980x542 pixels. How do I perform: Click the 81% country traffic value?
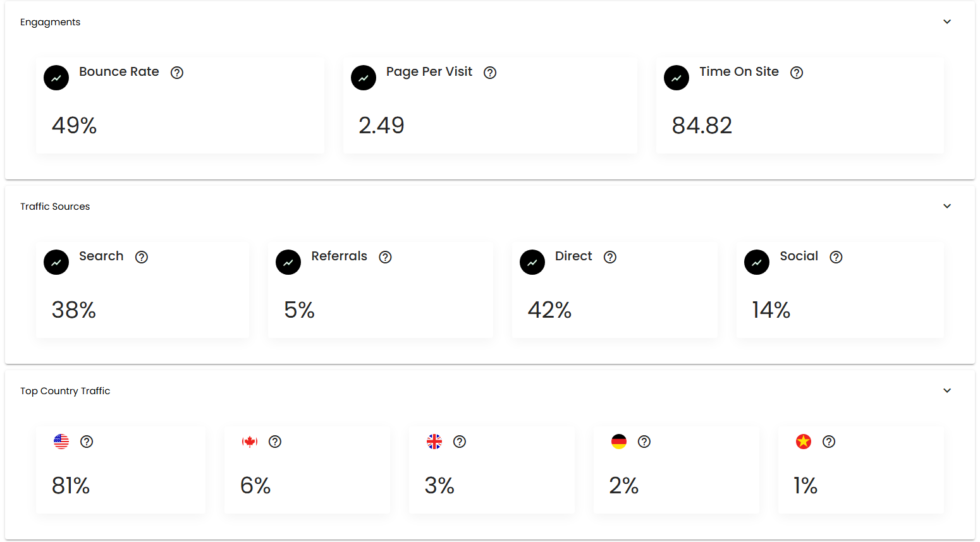[x=71, y=486]
